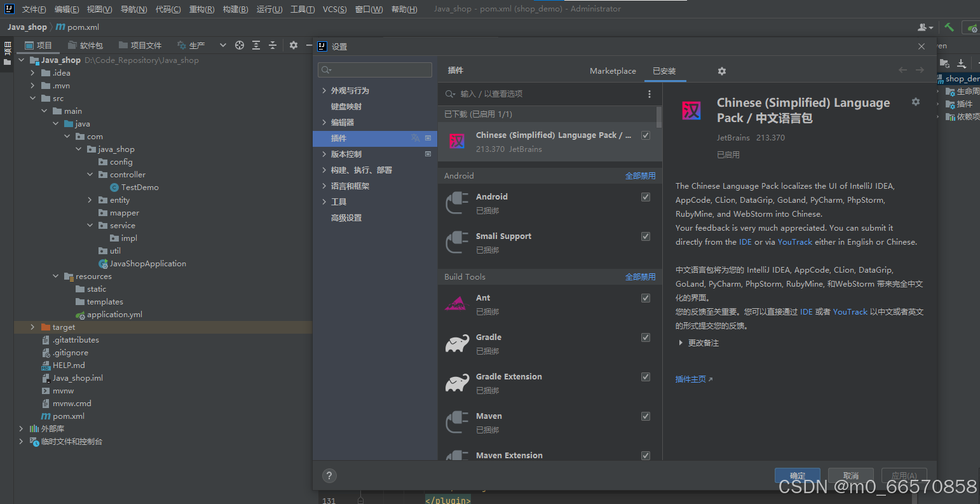Toggle the Gradle Extension checkbox
Screen dimensions: 980x504
tap(646, 377)
